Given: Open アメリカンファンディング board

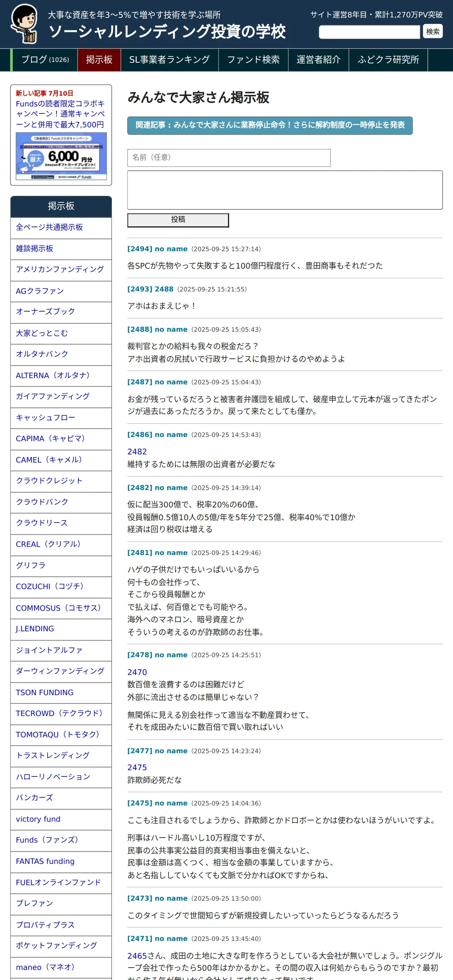Looking at the screenshot, I should [x=61, y=270].
